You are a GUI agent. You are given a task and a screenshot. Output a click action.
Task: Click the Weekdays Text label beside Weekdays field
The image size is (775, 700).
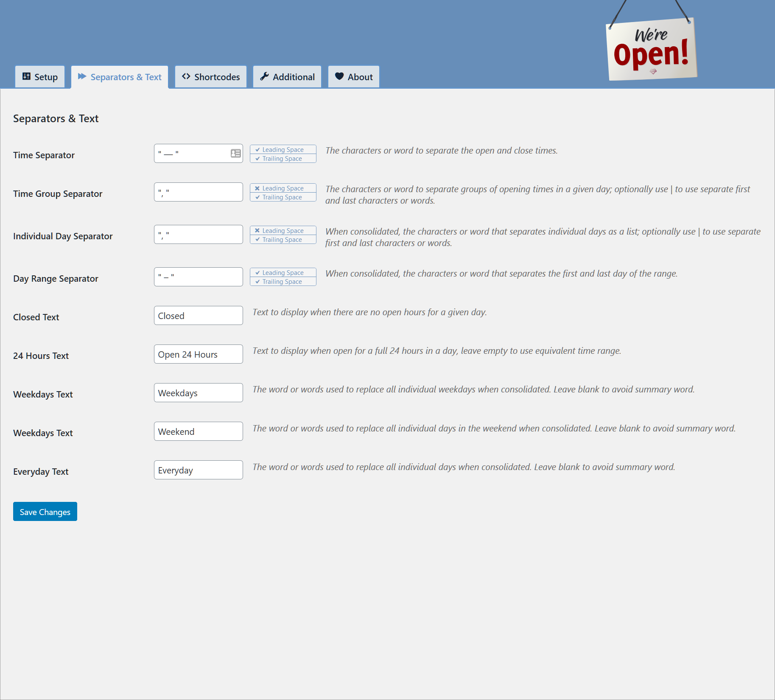coord(43,394)
